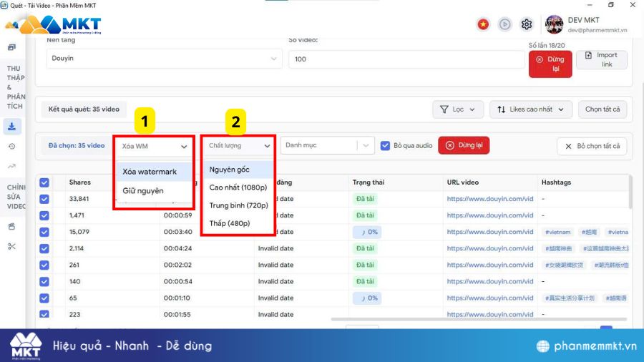Uncheck the row with 65 shares

44,298
